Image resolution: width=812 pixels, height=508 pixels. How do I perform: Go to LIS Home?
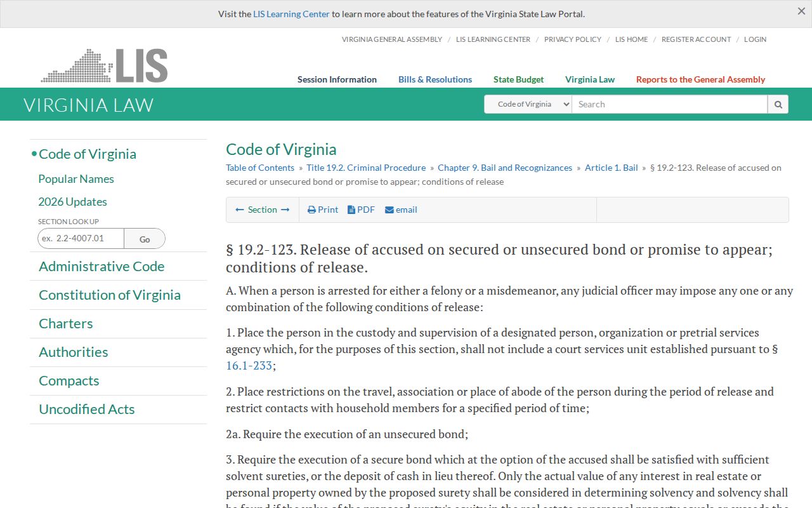pyautogui.click(x=631, y=39)
